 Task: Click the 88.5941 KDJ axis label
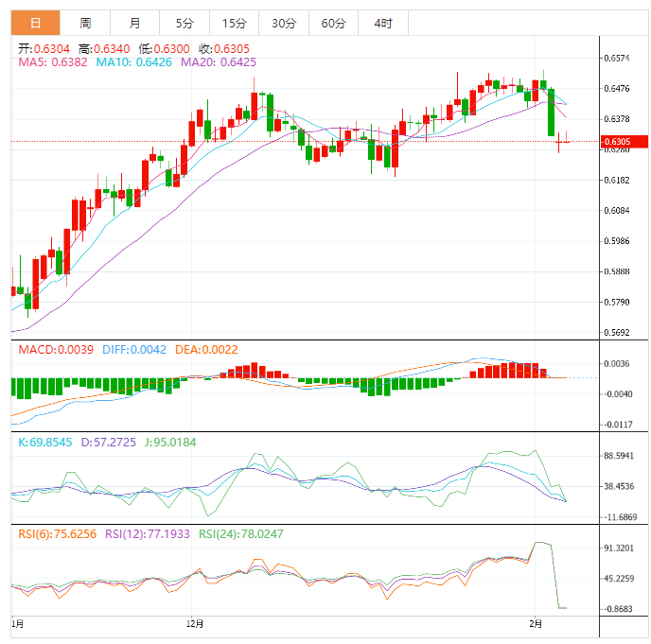tap(619, 456)
